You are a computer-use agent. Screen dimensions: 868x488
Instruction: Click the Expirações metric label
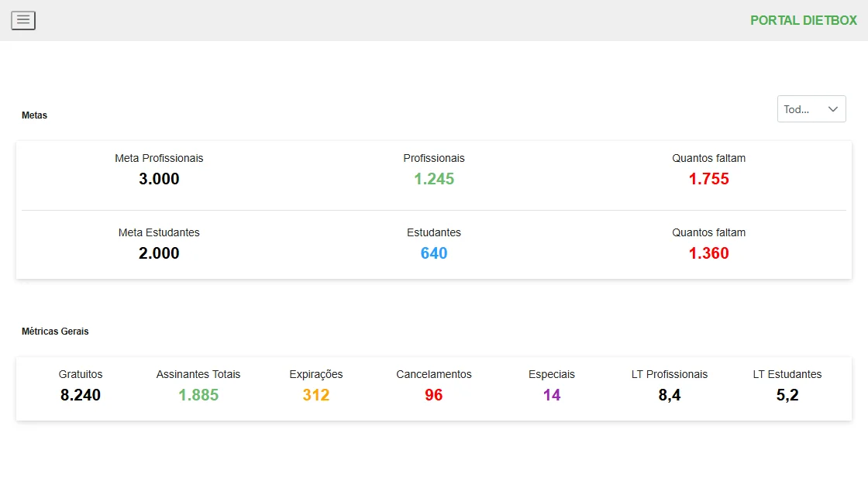point(316,374)
